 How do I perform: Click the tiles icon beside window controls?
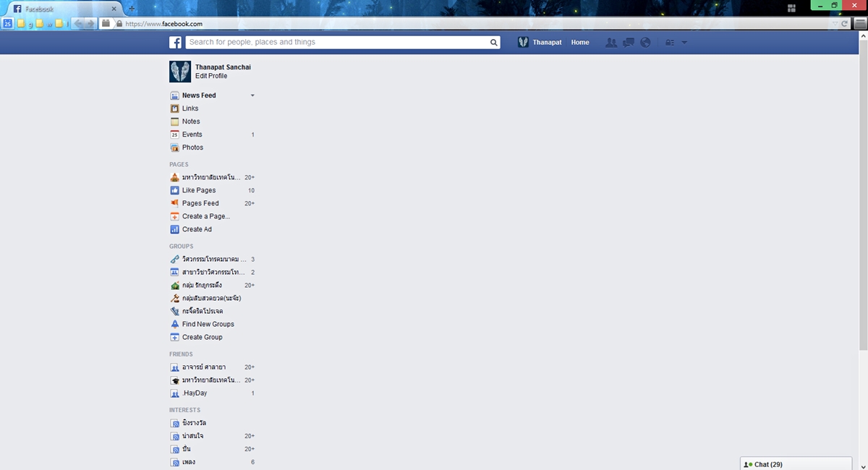tap(792, 8)
